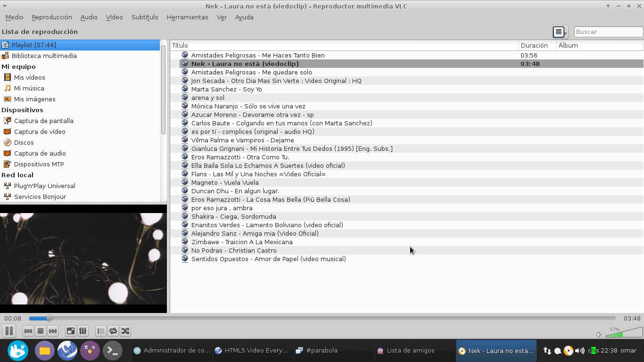This screenshot has width=644, height=362.
Task: Click globe icon beside 'Azucar Moreno - Devorame otra vez'
Action: coord(185,115)
